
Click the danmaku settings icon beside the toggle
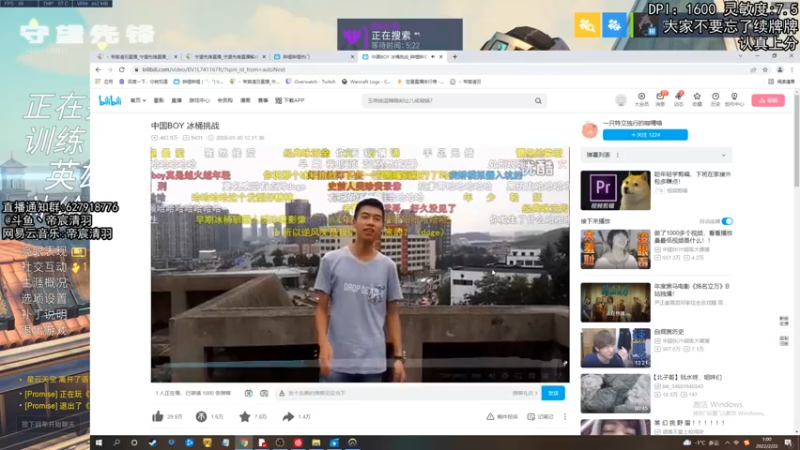(264, 393)
